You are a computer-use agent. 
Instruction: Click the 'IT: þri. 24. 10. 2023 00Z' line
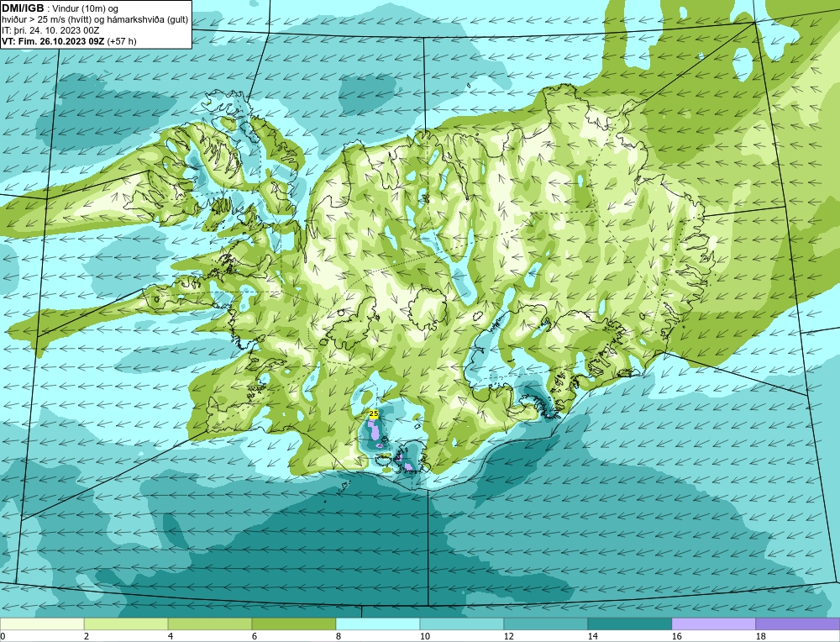(50, 30)
